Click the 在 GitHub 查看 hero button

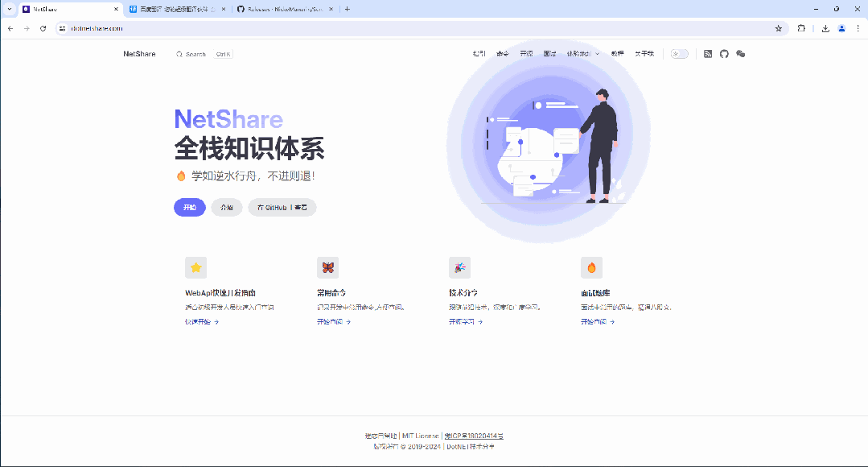click(282, 207)
